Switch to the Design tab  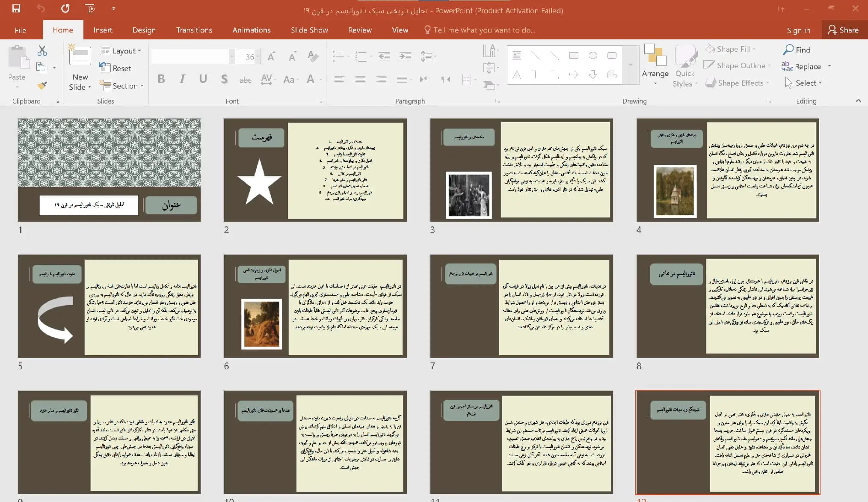click(x=144, y=30)
